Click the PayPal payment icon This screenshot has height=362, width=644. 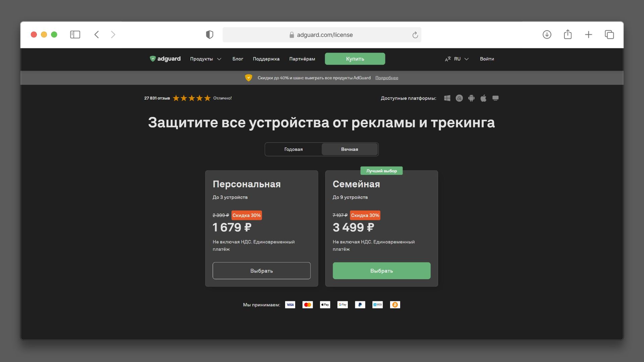point(360,305)
